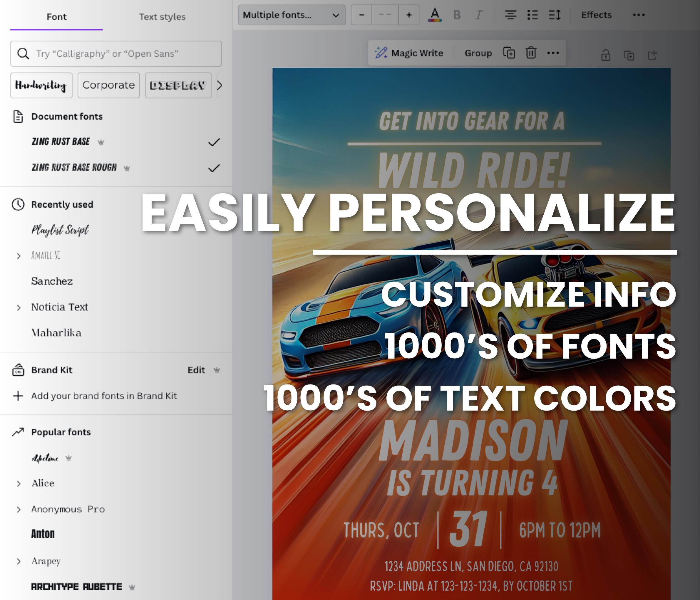The height and width of the screenshot is (600, 700).
Task: Delete selected element with trash icon
Action: tap(531, 53)
